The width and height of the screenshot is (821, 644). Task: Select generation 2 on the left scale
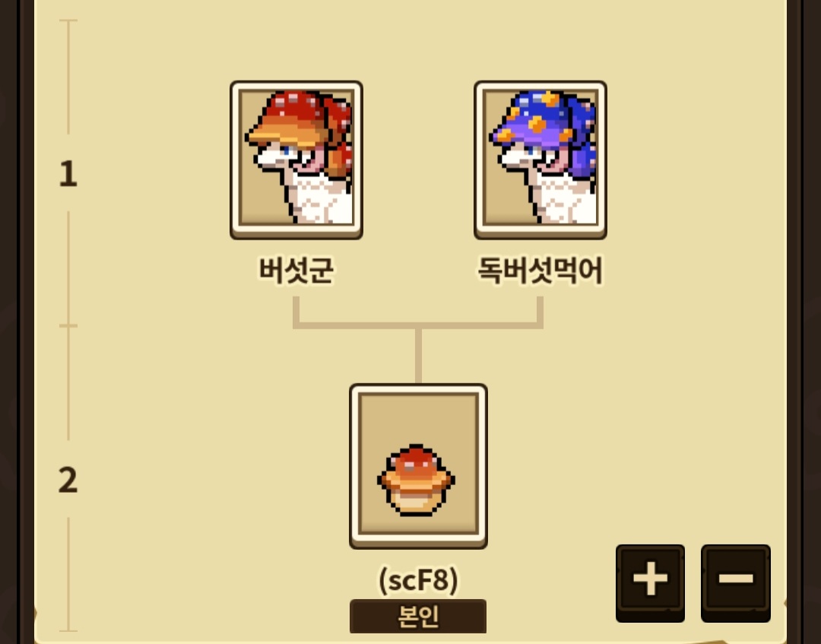[x=68, y=480]
